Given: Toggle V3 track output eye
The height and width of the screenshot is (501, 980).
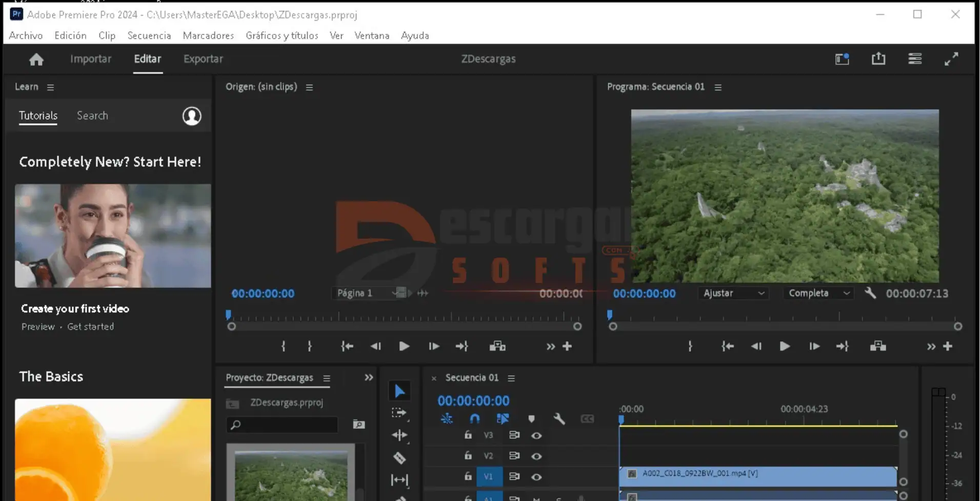Looking at the screenshot, I should pyautogui.click(x=536, y=435).
